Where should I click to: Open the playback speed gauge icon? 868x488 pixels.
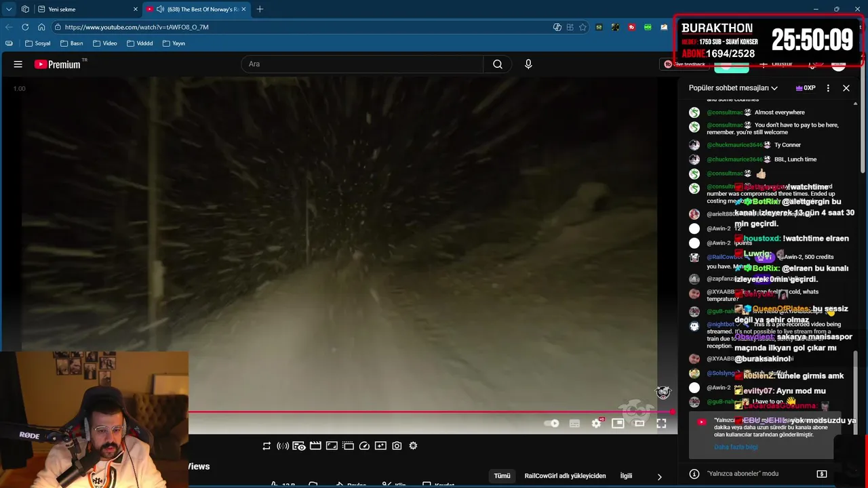point(364,446)
